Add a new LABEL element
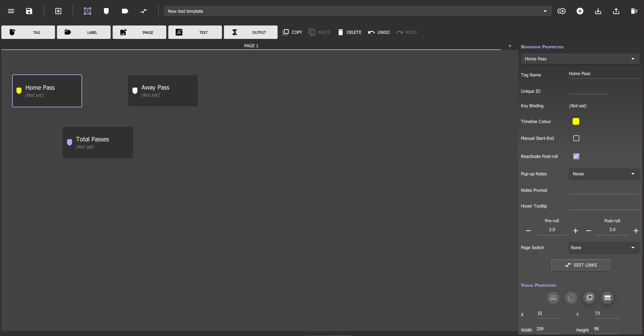 point(84,32)
